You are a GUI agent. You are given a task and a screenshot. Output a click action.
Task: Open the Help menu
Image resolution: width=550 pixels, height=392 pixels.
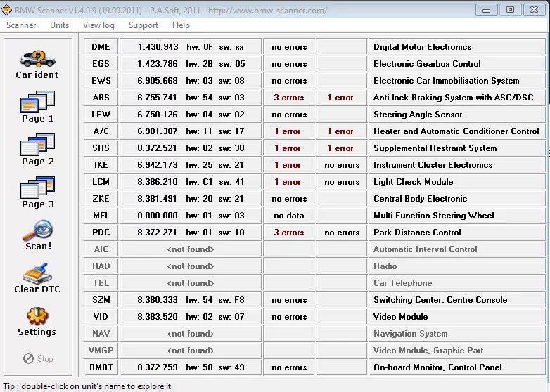point(181,25)
